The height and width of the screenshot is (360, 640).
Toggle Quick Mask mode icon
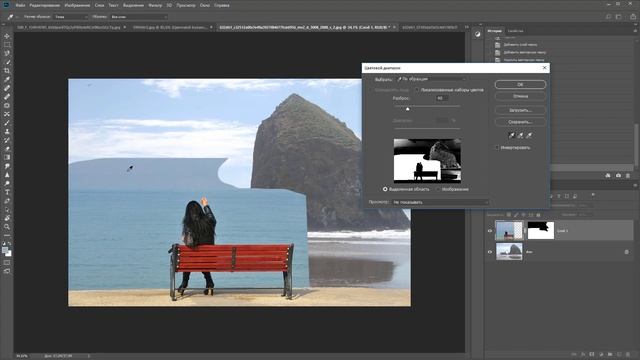pos(7,262)
